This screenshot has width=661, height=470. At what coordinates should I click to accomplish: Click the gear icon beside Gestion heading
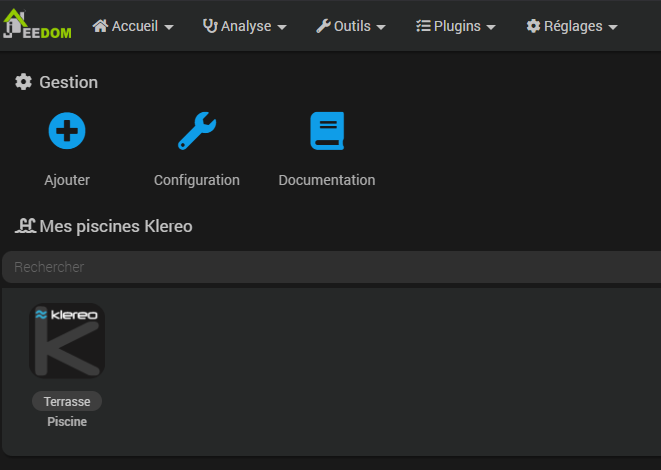pos(24,82)
